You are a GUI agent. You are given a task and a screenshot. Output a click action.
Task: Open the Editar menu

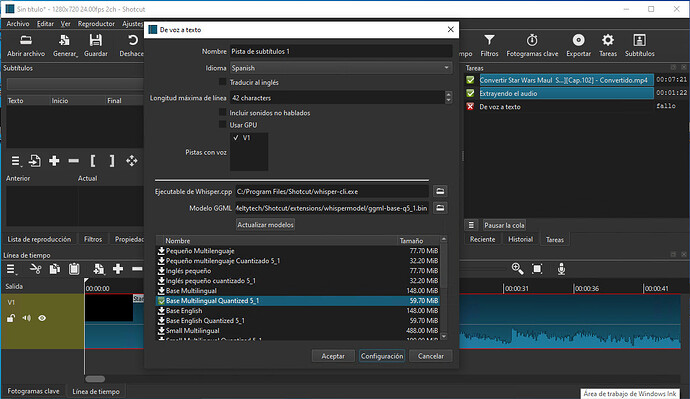(x=45, y=24)
